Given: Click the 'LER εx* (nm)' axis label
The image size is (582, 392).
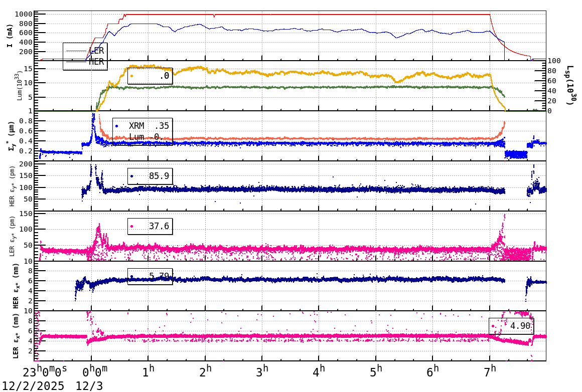Looking at the screenshot, I should 16,336.
